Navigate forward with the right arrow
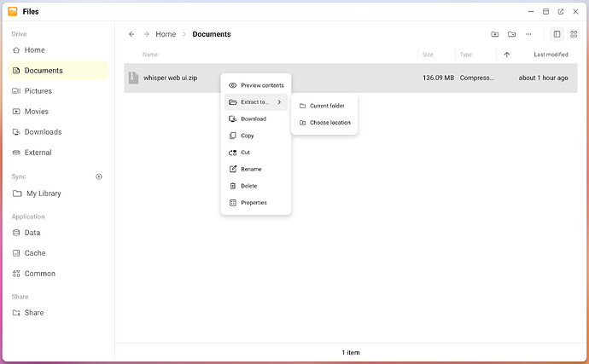589x364 pixels. pyautogui.click(x=146, y=34)
